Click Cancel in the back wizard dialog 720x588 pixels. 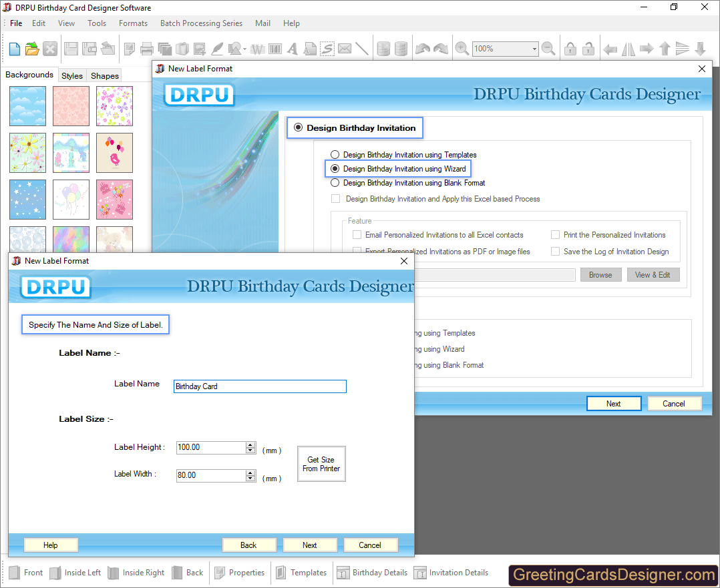pyautogui.click(x=674, y=404)
